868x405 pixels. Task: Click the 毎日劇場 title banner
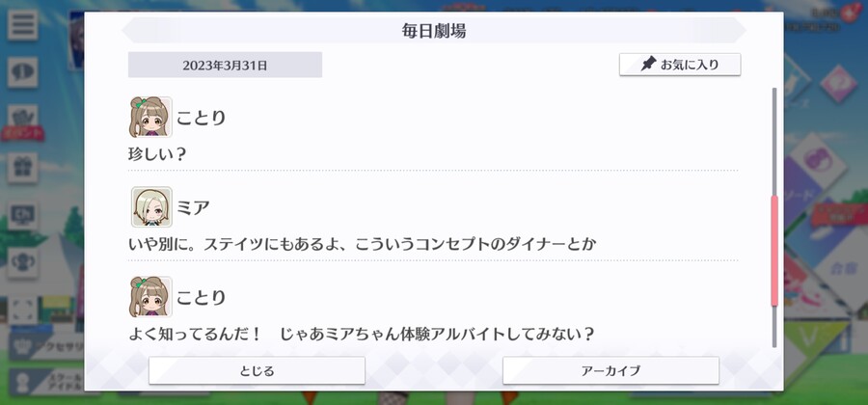click(x=434, y=31)
